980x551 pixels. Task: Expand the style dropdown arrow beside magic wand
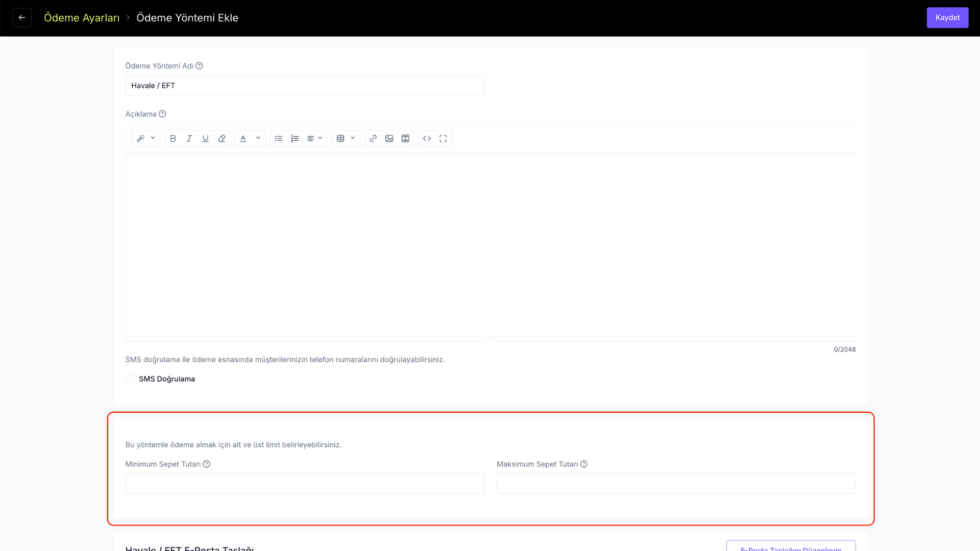tap(153, 138)
